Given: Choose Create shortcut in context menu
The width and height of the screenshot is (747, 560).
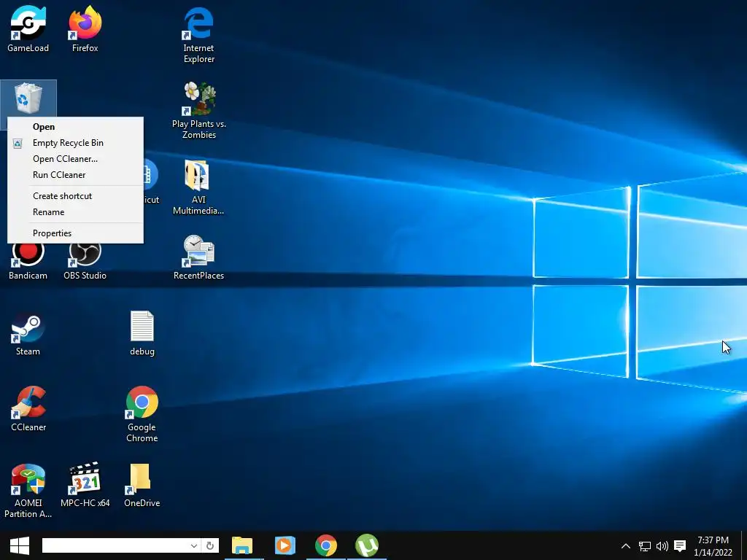Looking at the screenshot, I should pyautogui.click(x=75, y=196).
